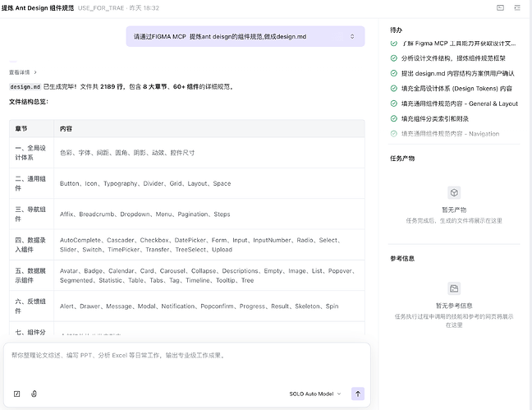Click the 分析设计文件结构 todo text
Image resolution: width=532 pixels, height=410 pixels.
click(453, 58)
